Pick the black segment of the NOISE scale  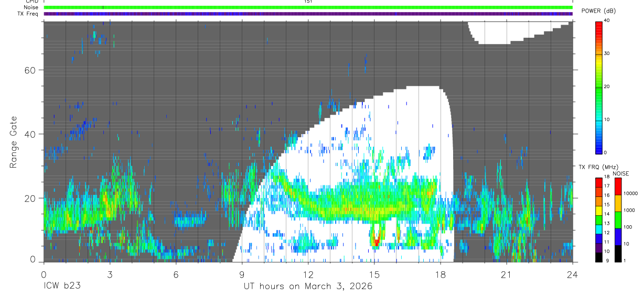tap(618, 254)
